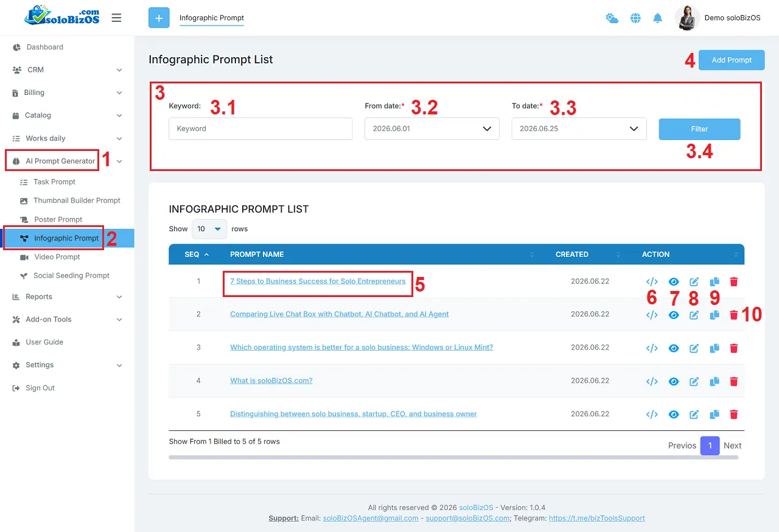Screen dimensions: 779x532
Task: Toggle the hamburger sidebar menu
Action: point(116,18)
